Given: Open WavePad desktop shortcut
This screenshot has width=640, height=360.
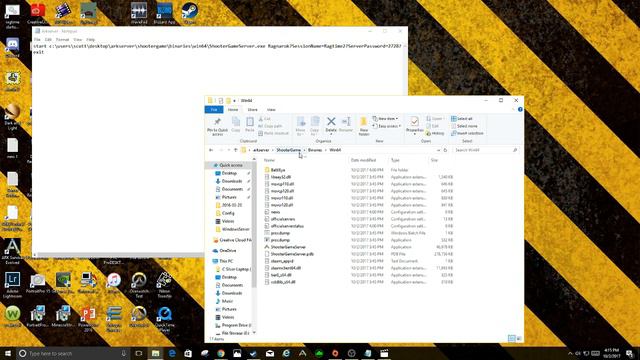Looking at the screenshot, I should [x=139, y=13].
